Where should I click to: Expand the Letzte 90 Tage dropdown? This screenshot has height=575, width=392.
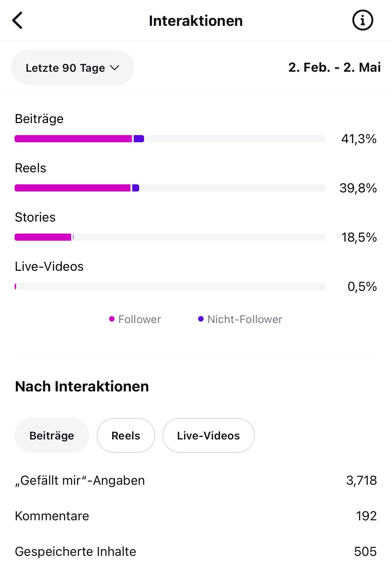point(72,68)
